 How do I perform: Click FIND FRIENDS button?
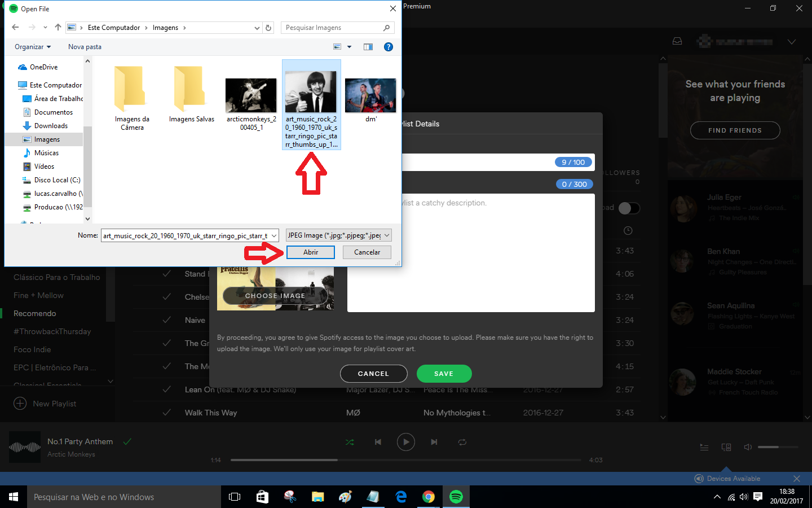735,130
